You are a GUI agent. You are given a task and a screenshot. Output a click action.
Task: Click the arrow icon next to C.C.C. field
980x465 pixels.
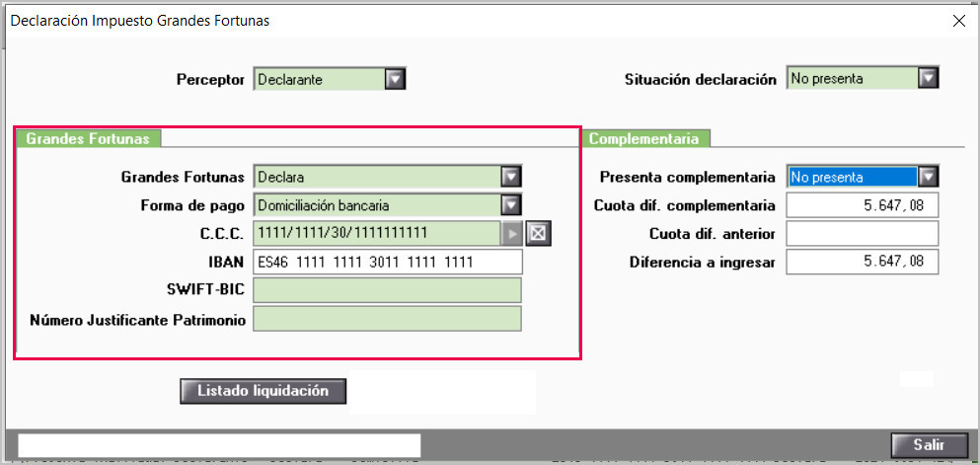[512, 233]
